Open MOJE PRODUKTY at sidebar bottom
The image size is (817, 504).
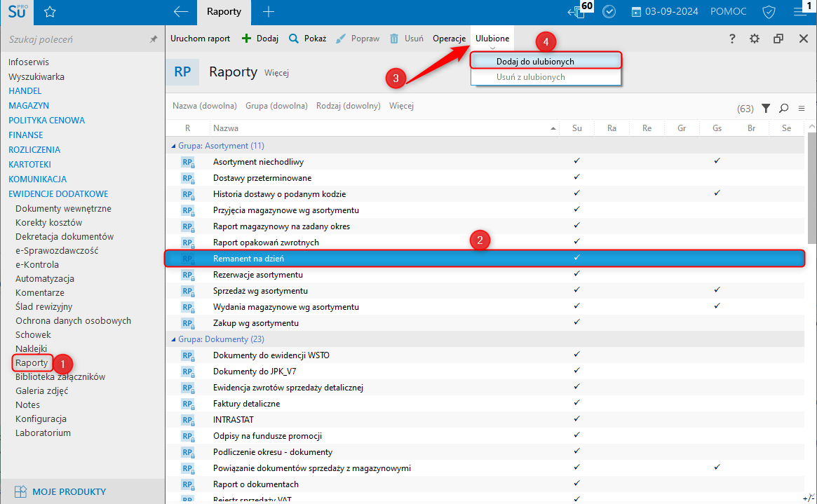coord(69,491)
